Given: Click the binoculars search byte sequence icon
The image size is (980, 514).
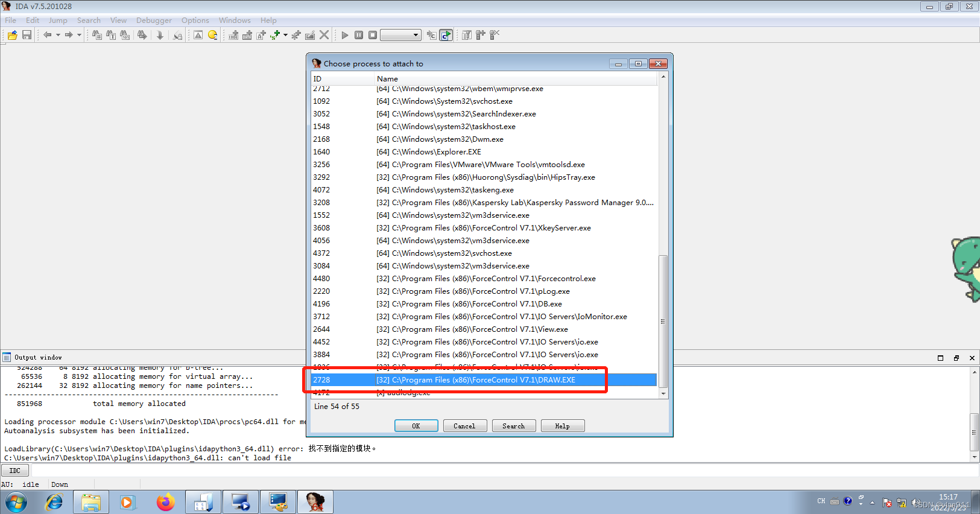Looking at the screenshot, I should tap(125, 35).
